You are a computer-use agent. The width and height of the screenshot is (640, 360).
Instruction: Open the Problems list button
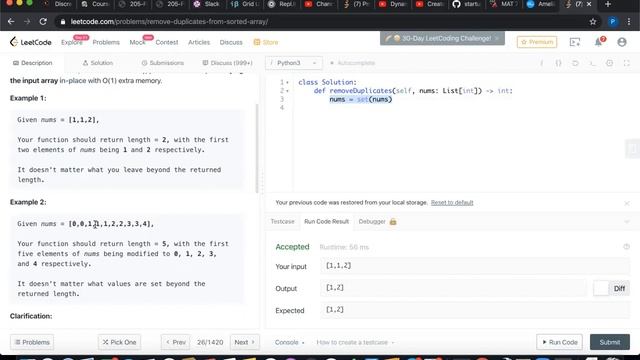tap(32, 342)
